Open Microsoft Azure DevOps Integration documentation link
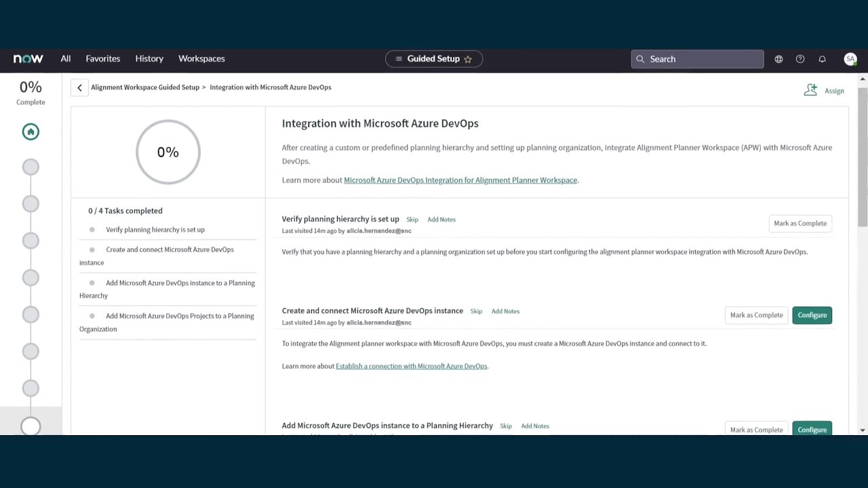This screenshot has height=488, width=868. (460, 180)
